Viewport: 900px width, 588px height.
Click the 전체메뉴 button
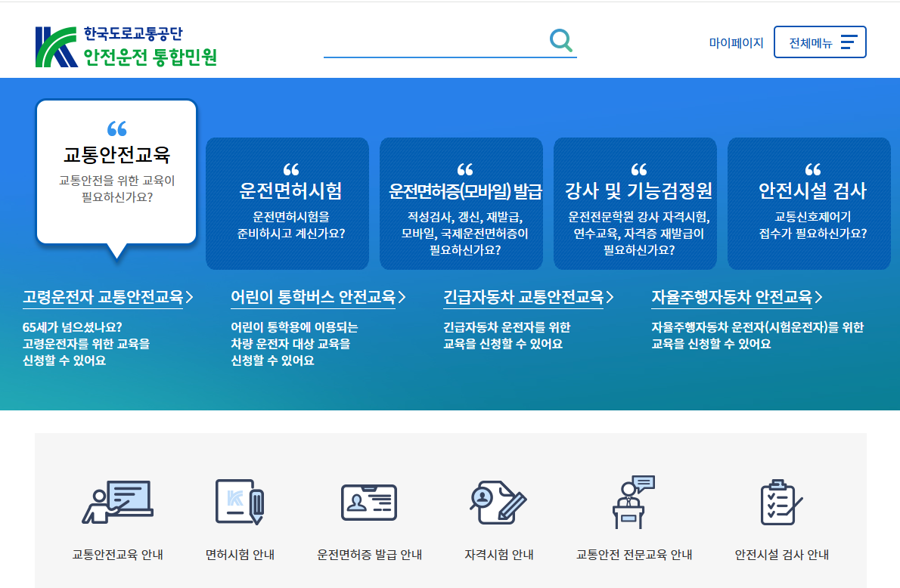tap(820, 42)
